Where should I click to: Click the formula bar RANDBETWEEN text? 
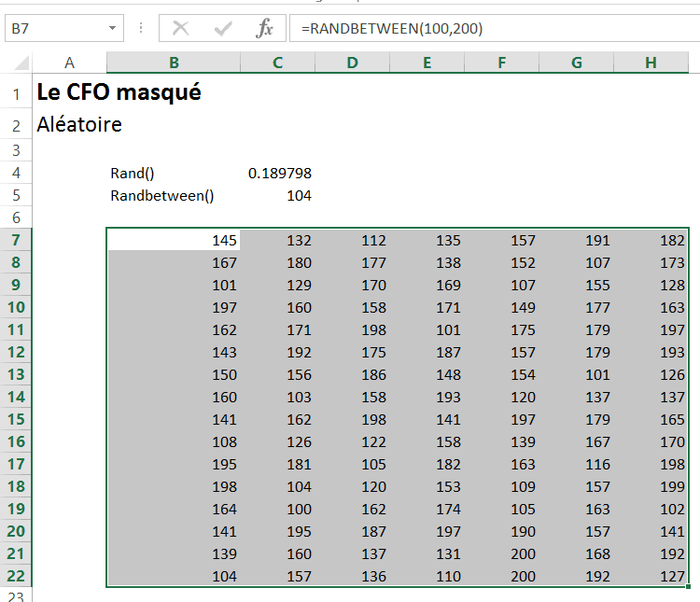[392, 29]
